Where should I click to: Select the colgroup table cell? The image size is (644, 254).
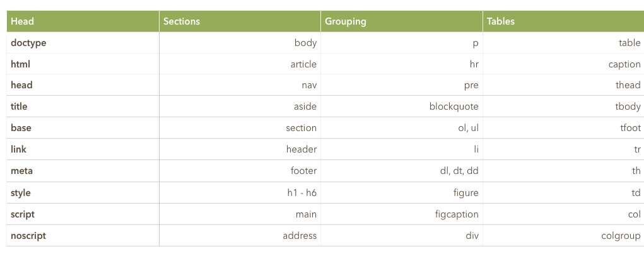pos(563,236)
